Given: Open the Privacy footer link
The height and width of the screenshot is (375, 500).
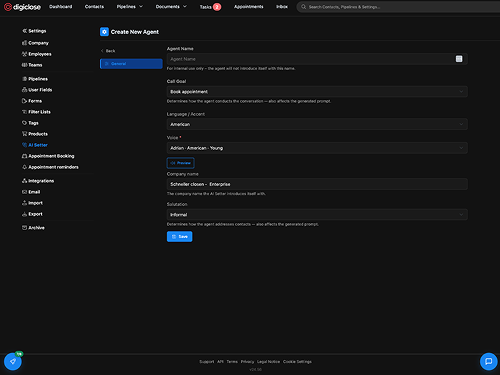Looking at the screenshot, I should coord(247,362).
